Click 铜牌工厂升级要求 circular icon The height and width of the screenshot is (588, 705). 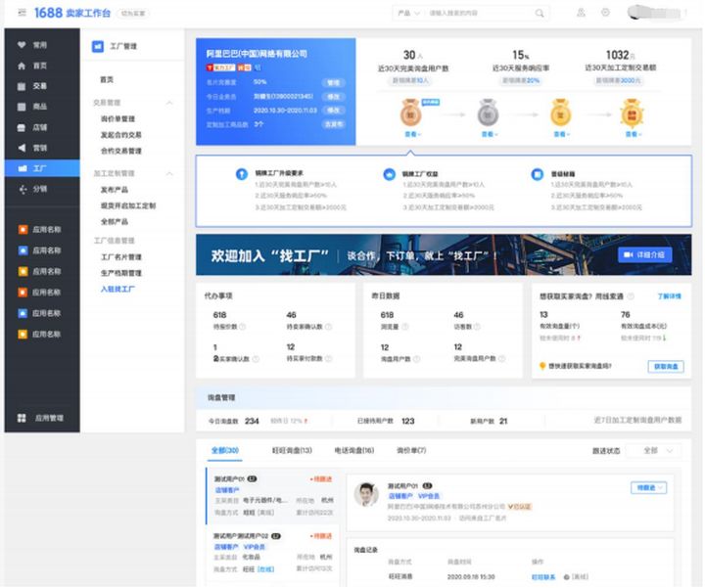pos(242,174)
